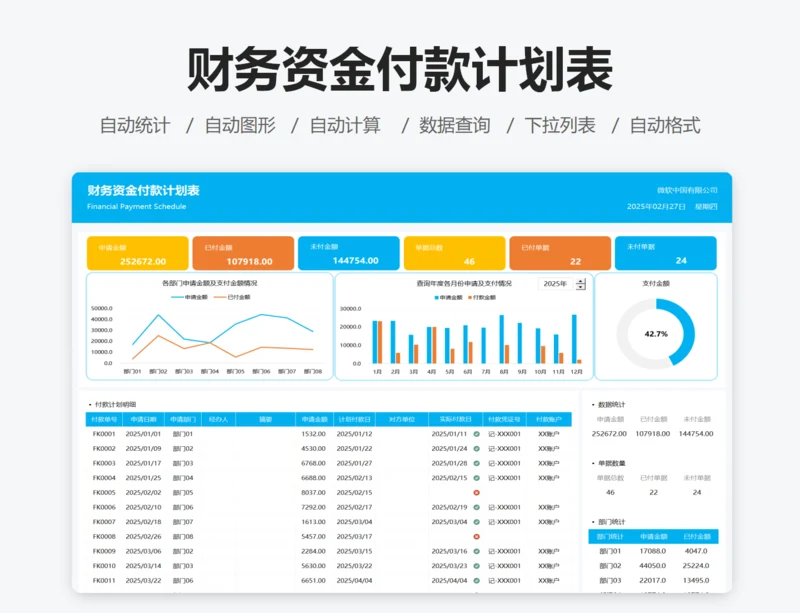Click the yellow 申请金额 252672.00 card
The height and width of the screenshot is (613, 800).
pyautogui.click(x=138, y=253)
